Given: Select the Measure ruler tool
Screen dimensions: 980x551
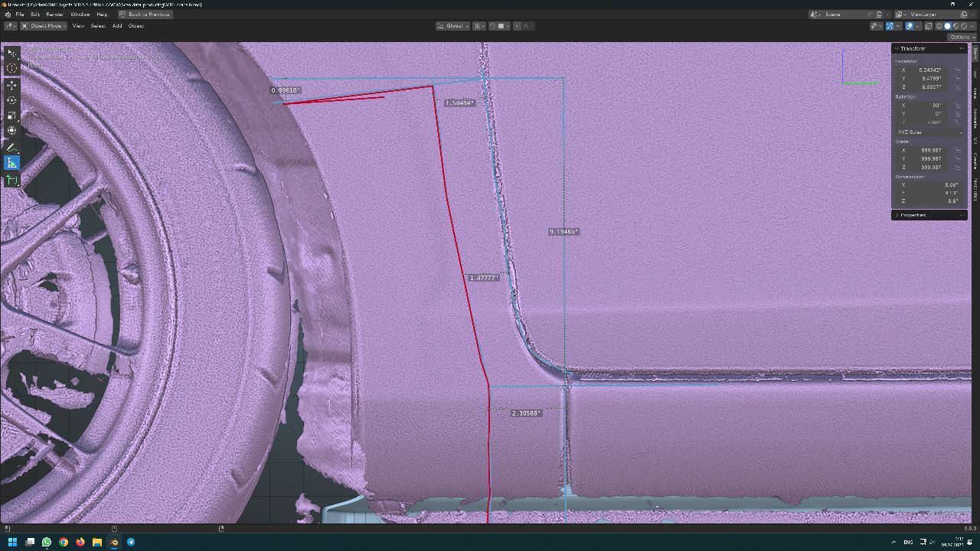Looking at the screenshot, I should click(x=11, y=163).
